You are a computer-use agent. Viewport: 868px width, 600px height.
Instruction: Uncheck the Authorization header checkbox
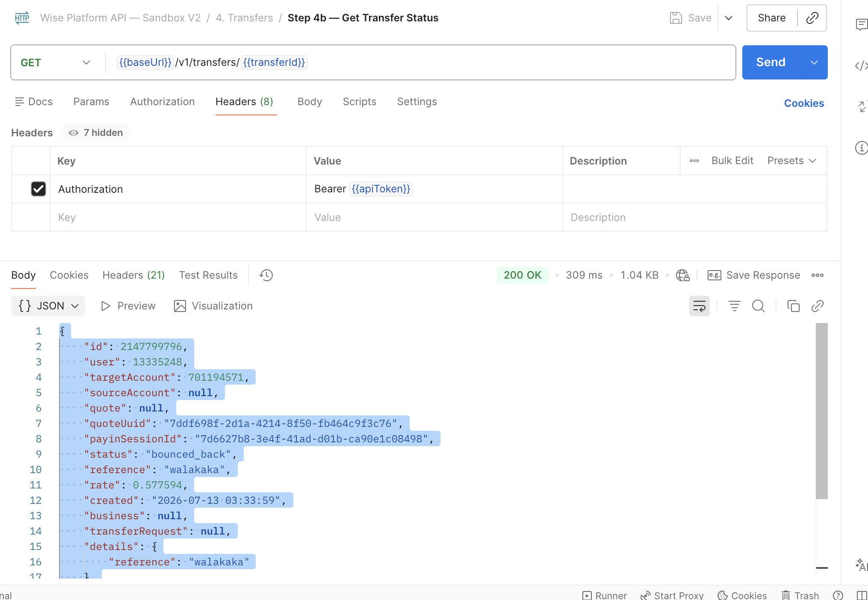click(x=38, y=189)
